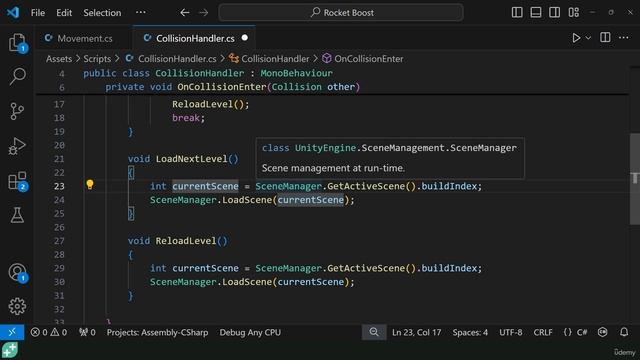Run the file with the play button
The height and width of the screenshot is (360, 640).
(576, 38)
